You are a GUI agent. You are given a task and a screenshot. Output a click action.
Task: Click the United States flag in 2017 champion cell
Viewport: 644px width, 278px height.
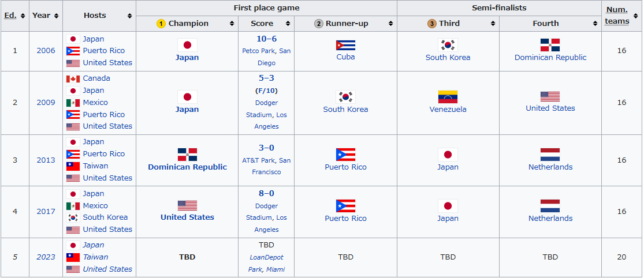(x=187, y=206)
